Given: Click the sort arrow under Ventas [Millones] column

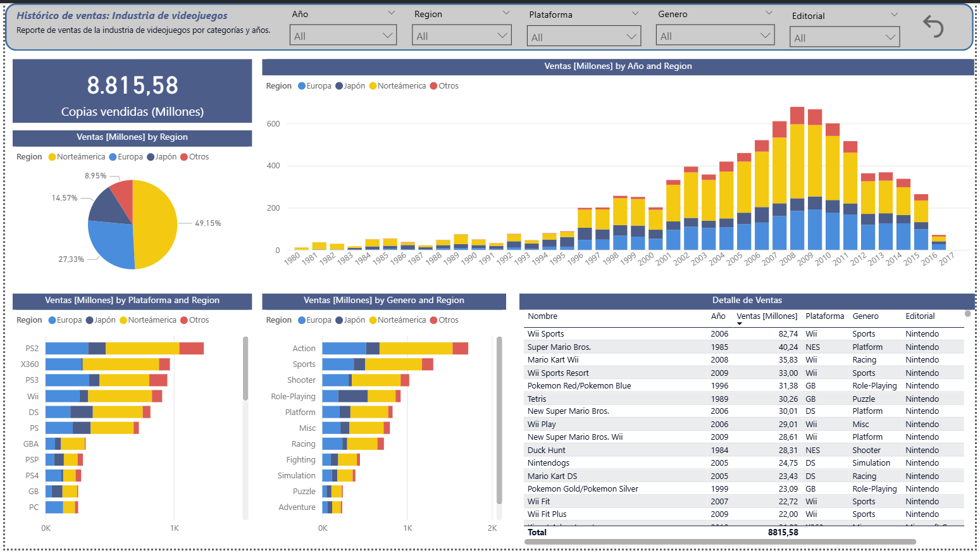Looking at the screenshot, I should pos(739,324).
